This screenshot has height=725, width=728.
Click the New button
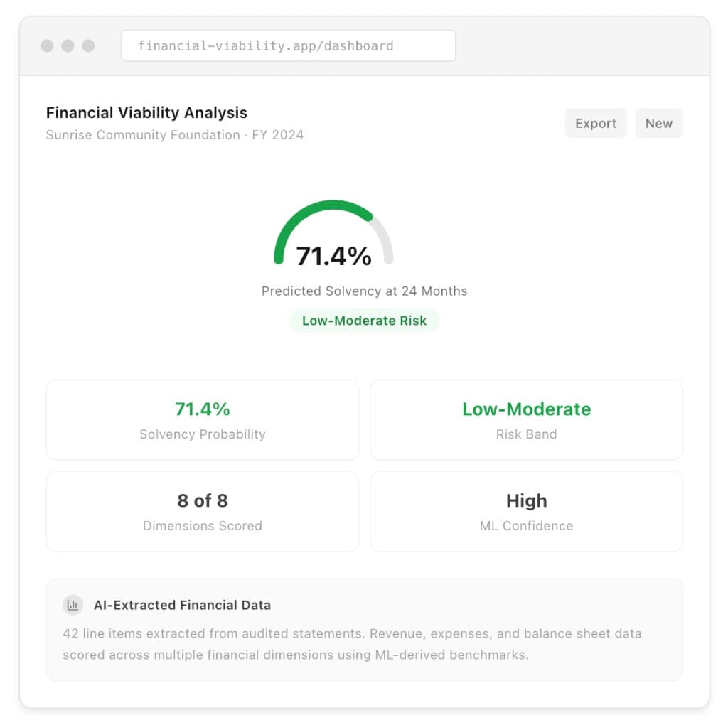tap(658, 123)
